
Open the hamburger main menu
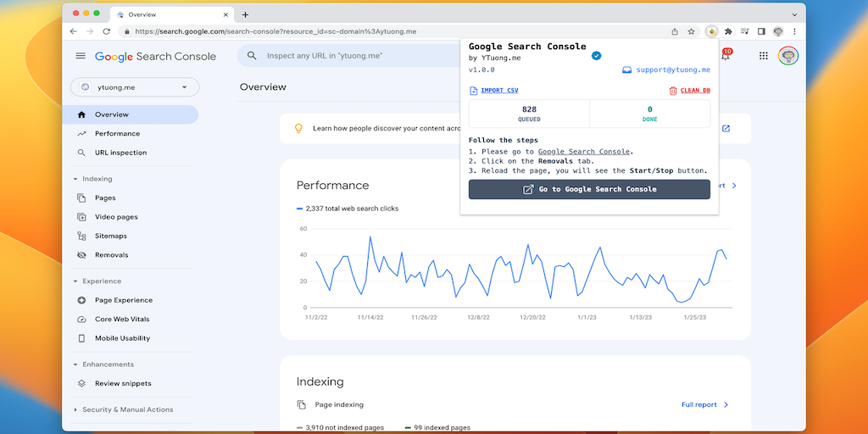pyautogui.click(x=81, y=56)
